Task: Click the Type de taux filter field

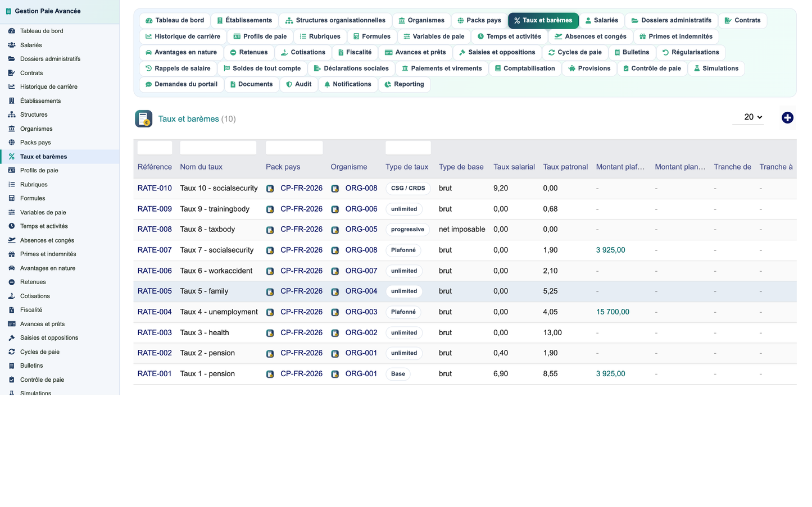Action: click(408, 148)
